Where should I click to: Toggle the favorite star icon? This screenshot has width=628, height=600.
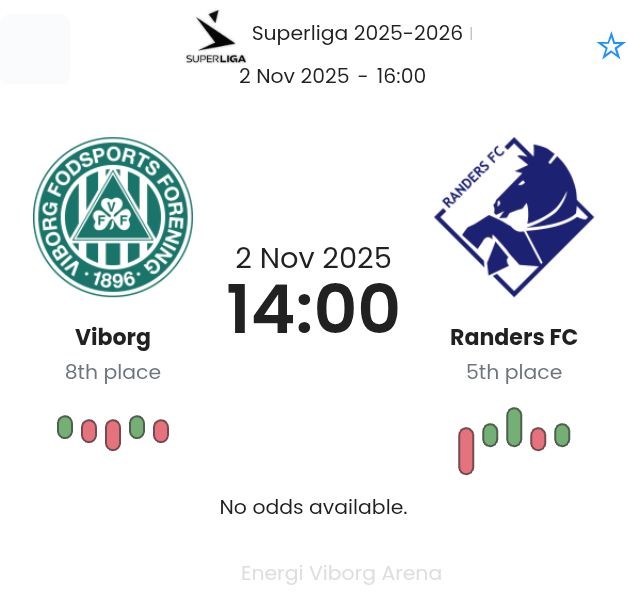[x=611, y=46]
